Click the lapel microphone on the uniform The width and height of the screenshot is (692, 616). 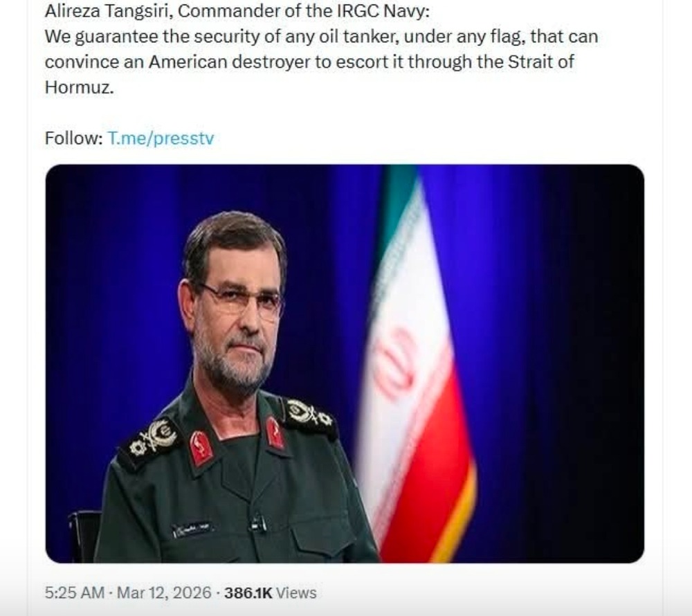coord(259,523)
